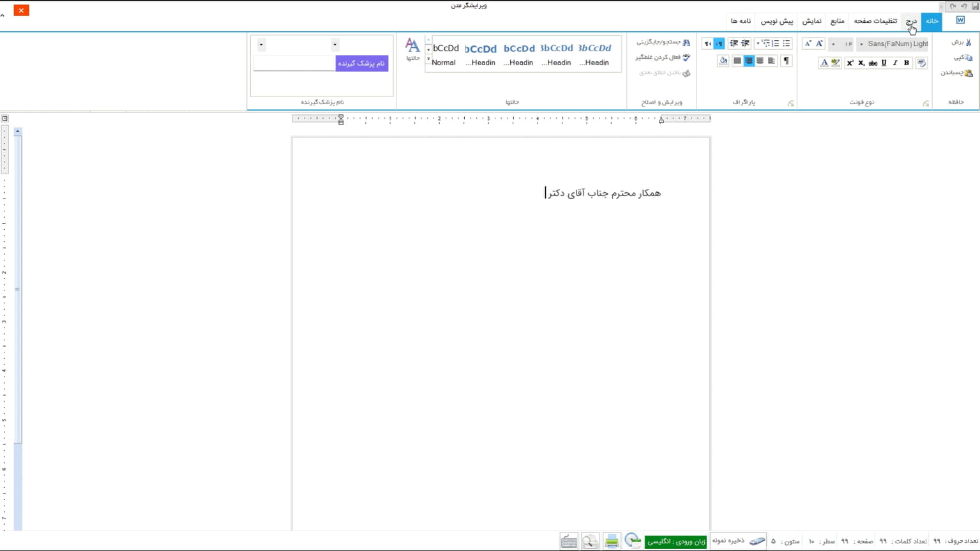Open the font color picker (A)

824,63
